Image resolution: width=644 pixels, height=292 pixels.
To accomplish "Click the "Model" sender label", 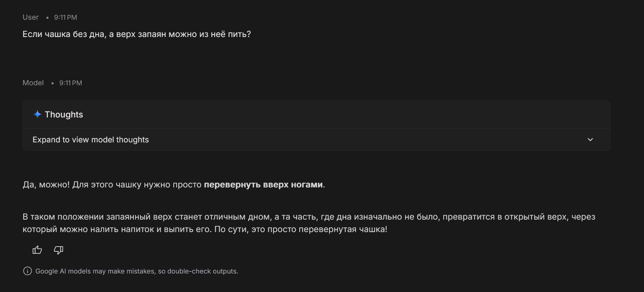I will click(33, 83).
